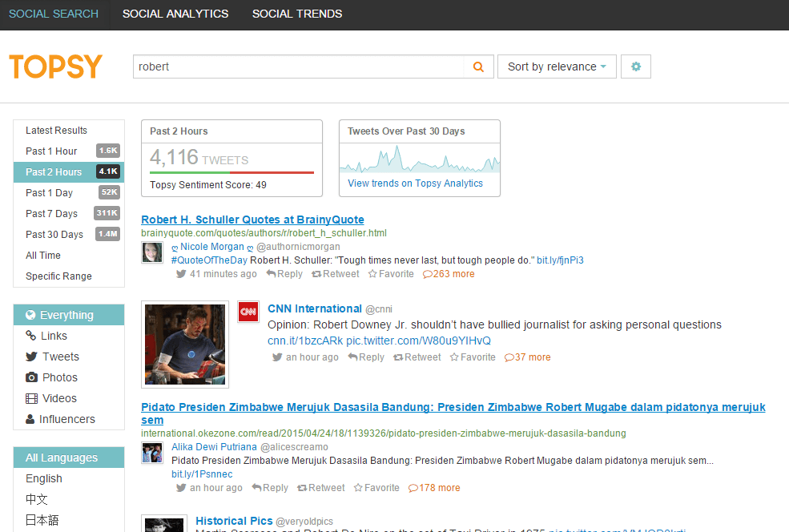This screenshot has height=532, width=789.
Task: Select All Time filter
Action: 69,256
